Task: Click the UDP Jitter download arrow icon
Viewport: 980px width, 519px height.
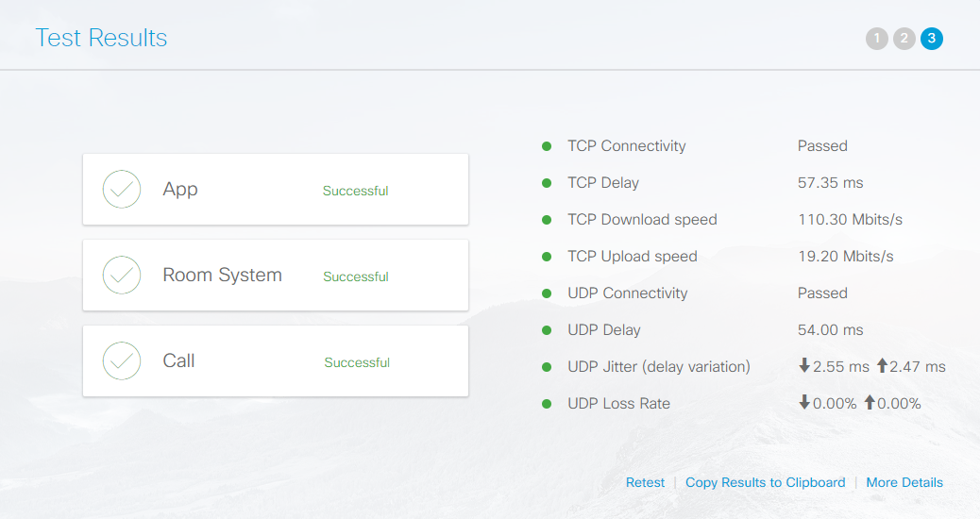Action: click(x=804, y=366)
